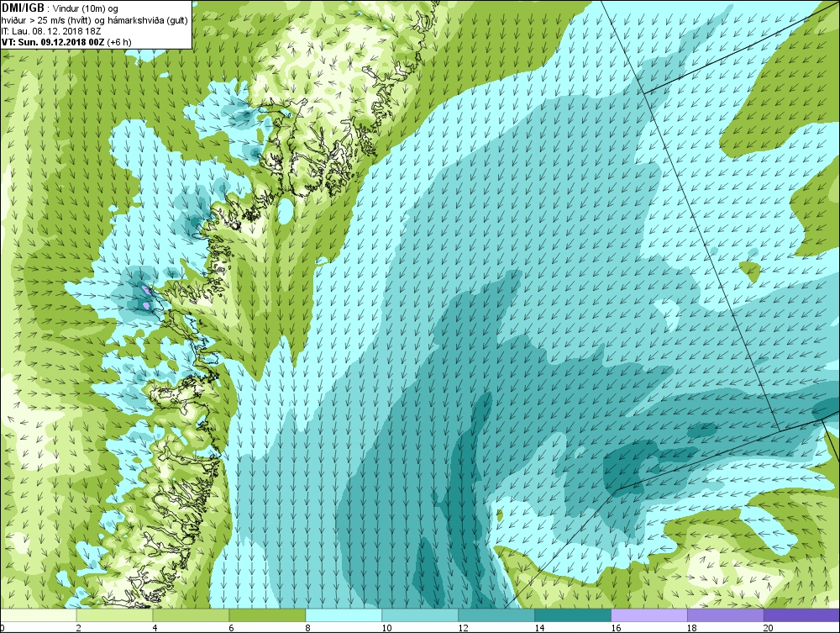Click the legend scale label '0'
Image resolution: width=840 pixels, height=633 pixels.
3,628
